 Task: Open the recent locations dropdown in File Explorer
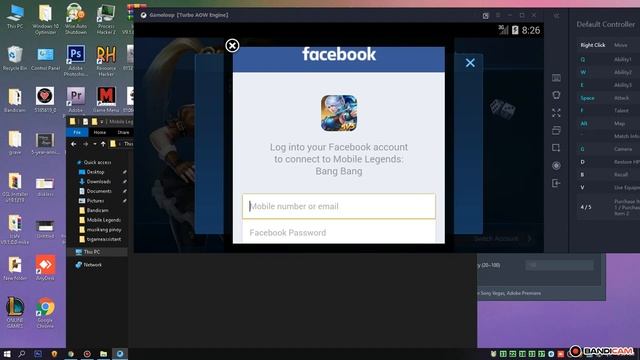(x=95, y=144)
